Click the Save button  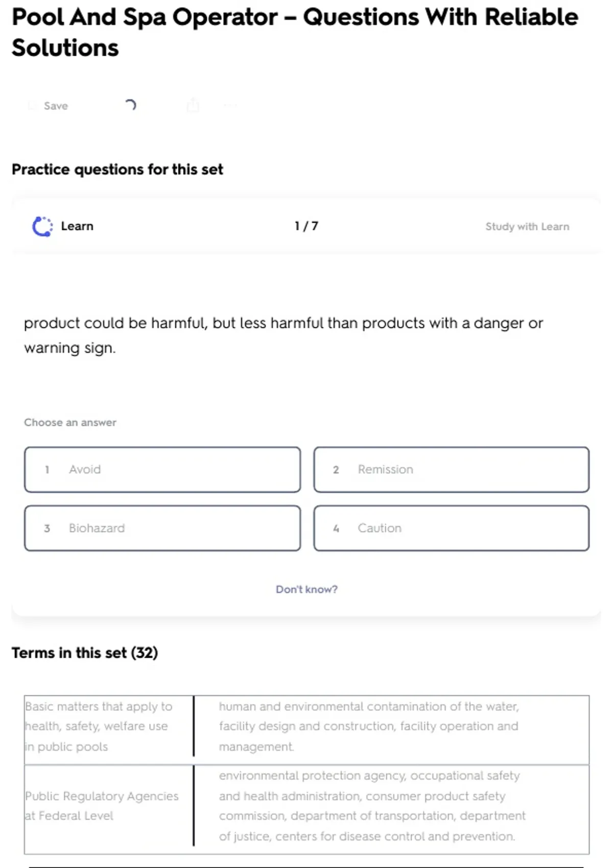pyautogui.click(x=55, y=106)
